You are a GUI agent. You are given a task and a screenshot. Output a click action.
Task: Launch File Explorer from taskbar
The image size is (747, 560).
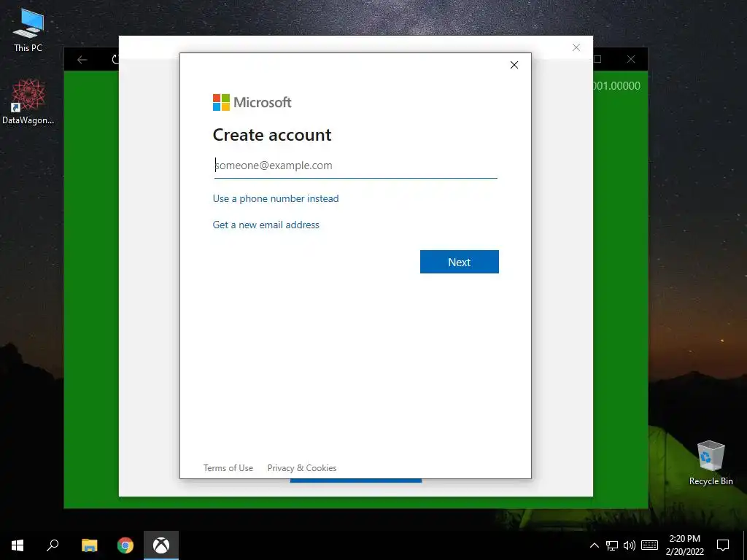(x=89, y=545)
